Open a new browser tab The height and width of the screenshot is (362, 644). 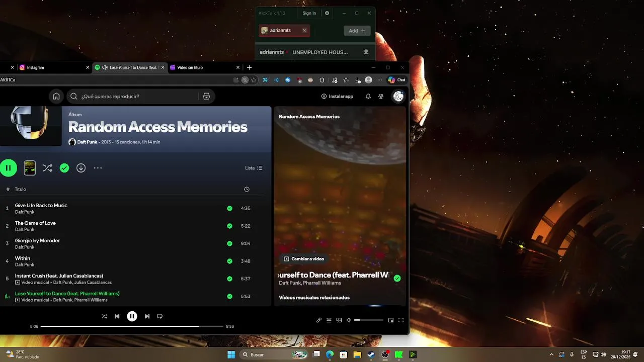pos(249,67)
